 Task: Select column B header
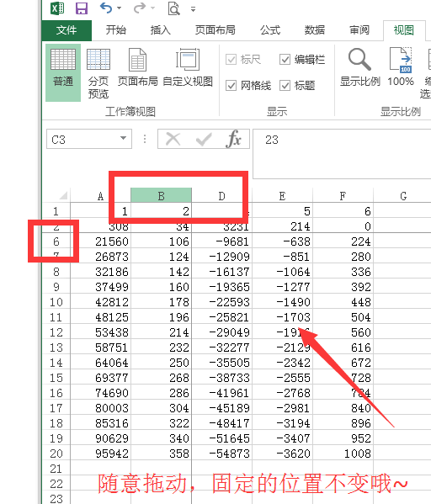161,196
